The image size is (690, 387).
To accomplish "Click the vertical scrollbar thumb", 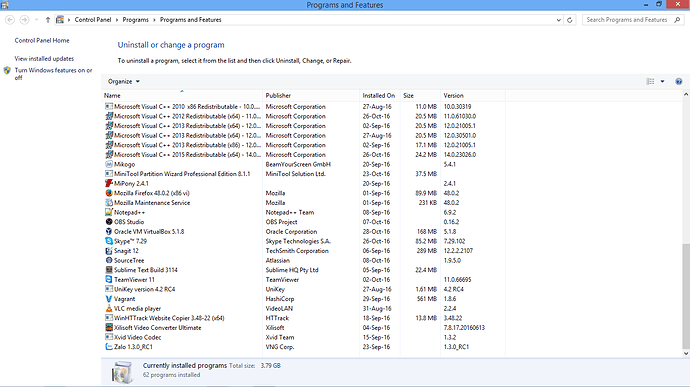I will coord(686,296).
